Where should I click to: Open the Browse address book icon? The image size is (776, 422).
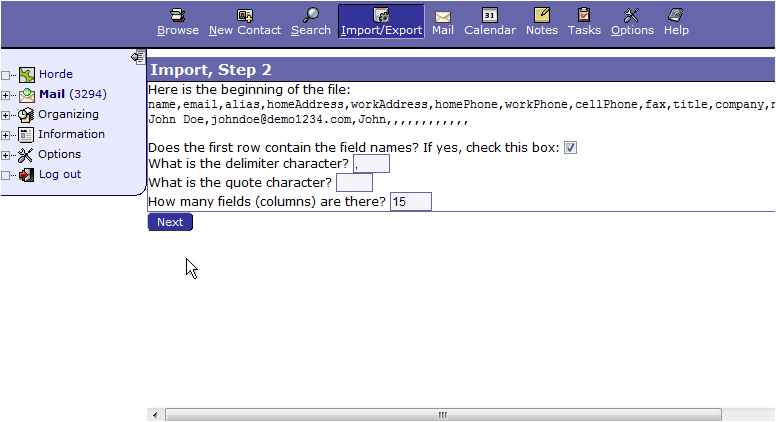[178, 15]
